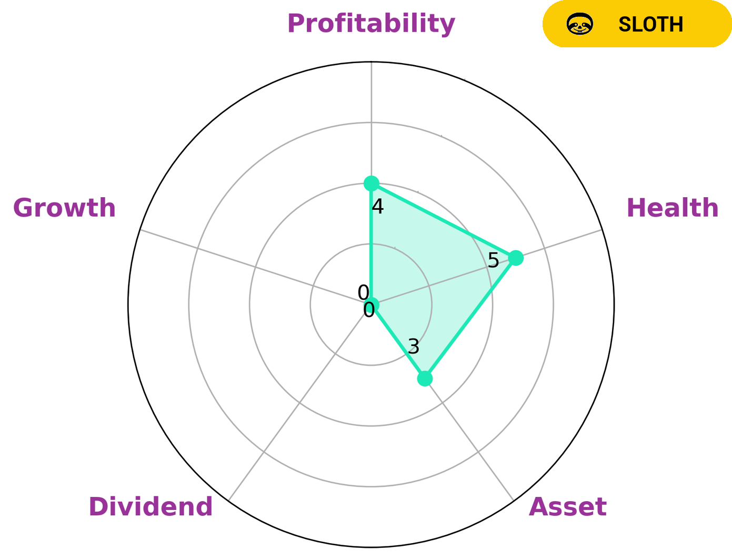Click the Growth axis label
The width and height of the screenshot is (732, 560).
click(x=64, y=208)
